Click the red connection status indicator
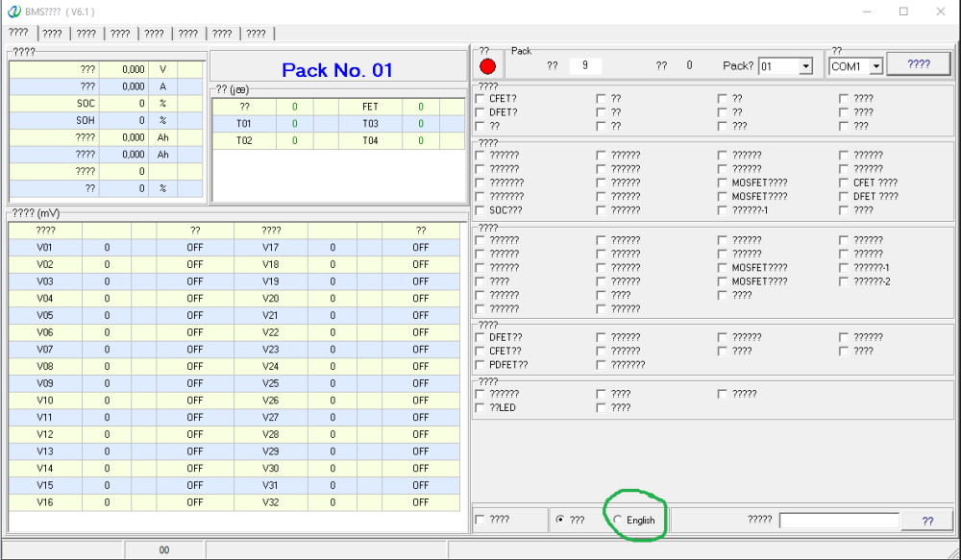This screenshot has height=560, width=961. point(488,66)
